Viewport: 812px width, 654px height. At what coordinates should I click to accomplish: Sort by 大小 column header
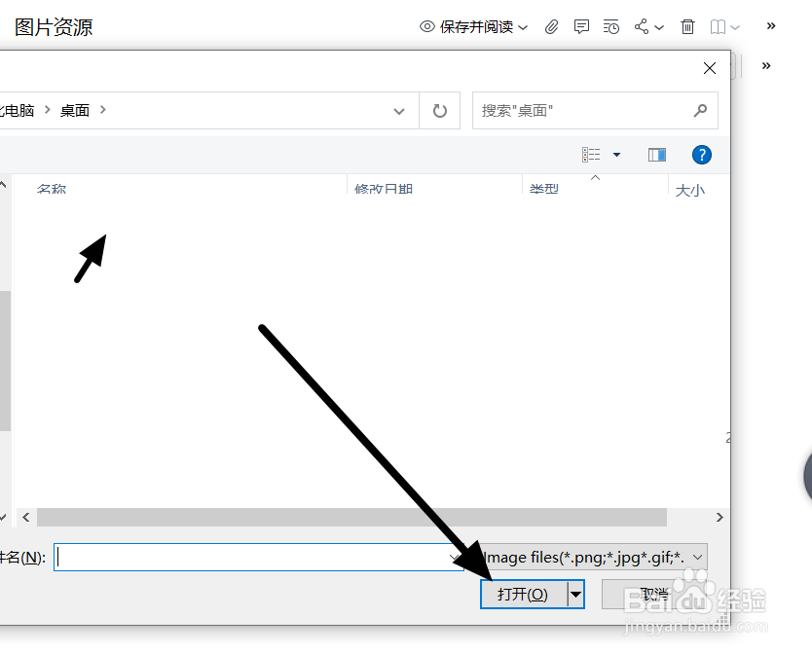689,190
